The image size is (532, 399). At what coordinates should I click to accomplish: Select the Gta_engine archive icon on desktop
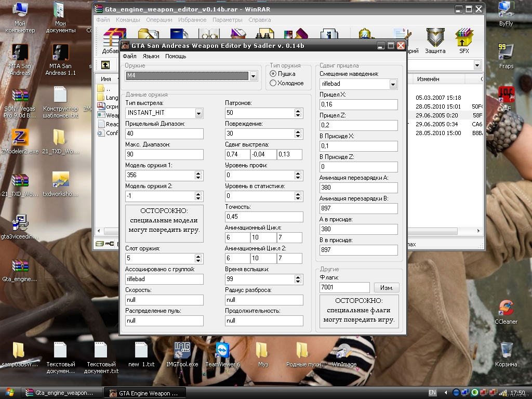pyautogui.click(x=20, y=270)
